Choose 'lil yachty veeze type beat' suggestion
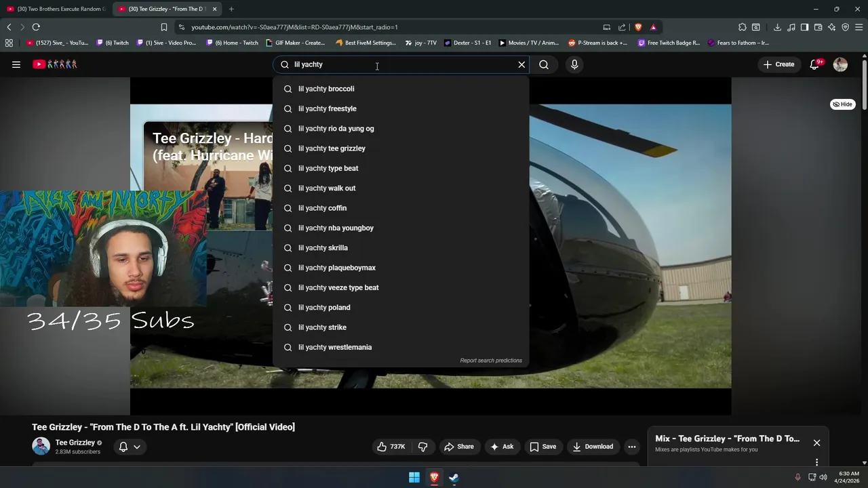This screenshot has height=488, width=868. 400,287
